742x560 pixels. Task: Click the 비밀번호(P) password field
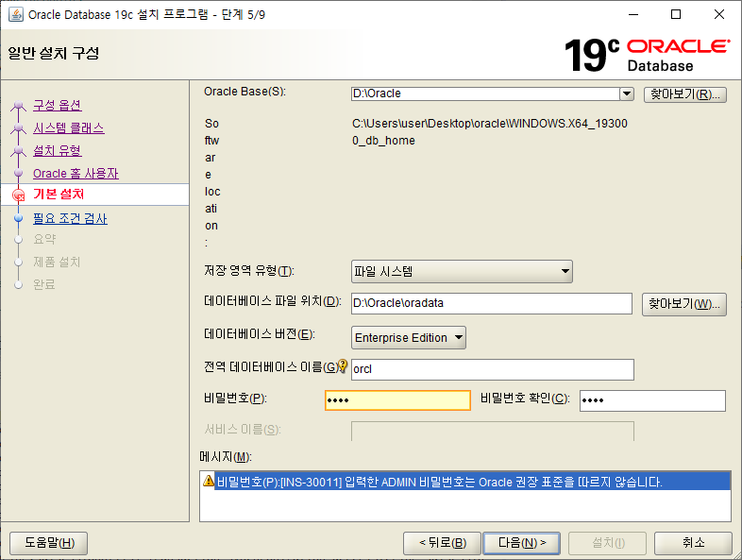(397, 400)
